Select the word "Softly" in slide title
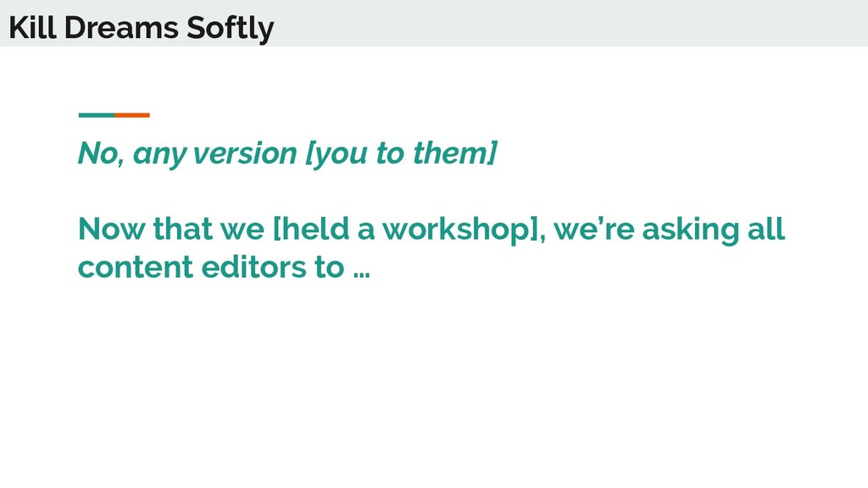The height and width of the screenshot is (488, 868). pyautogui.click(x=231, y=28)
